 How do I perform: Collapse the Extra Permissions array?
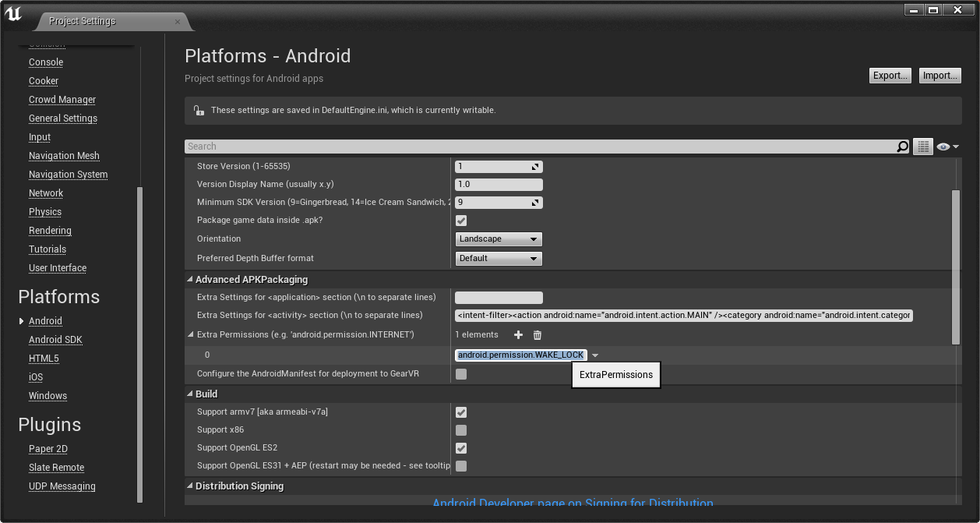pyautogui.click(x=191, y=335)
